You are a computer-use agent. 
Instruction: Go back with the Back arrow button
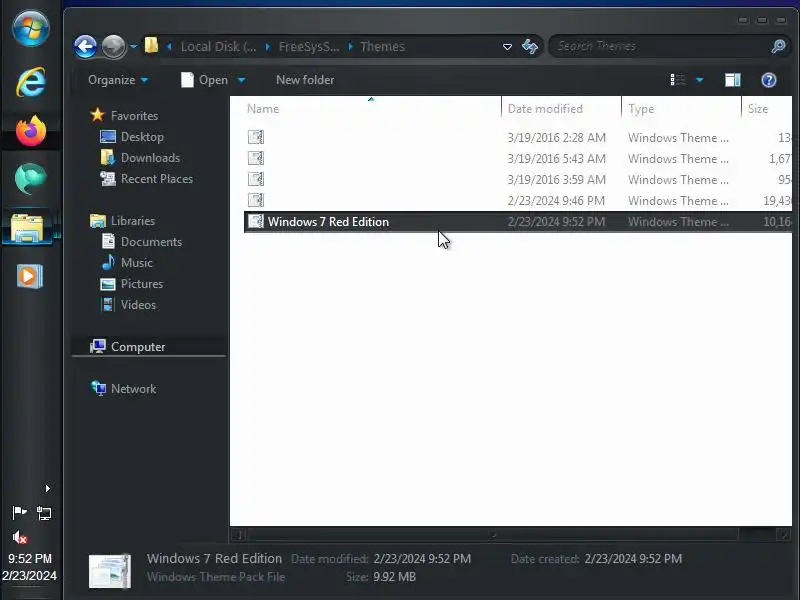point(85,46)
